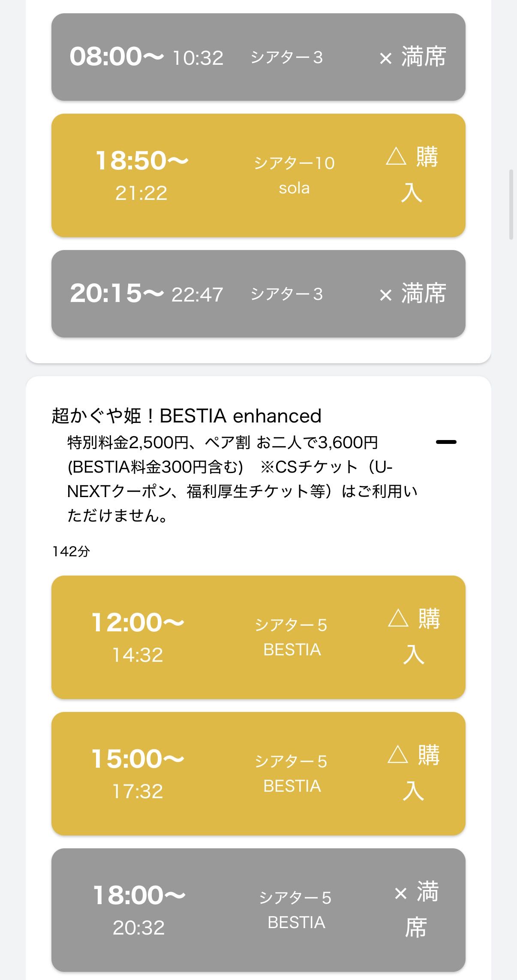Click the triangle icon on 12:00 showtime

398,618
